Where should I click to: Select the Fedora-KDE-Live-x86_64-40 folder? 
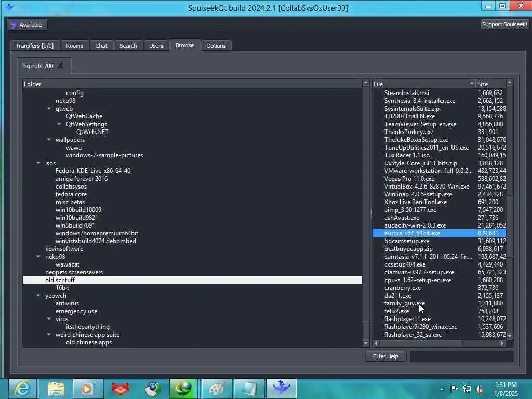coord(93,170)
